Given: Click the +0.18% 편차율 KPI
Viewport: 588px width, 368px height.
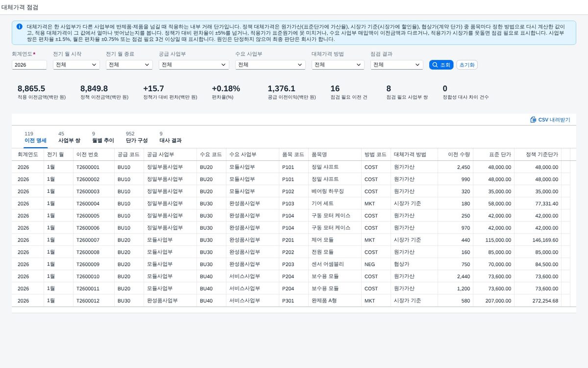Looking at the screenshot, I should [x=226, y=92].
